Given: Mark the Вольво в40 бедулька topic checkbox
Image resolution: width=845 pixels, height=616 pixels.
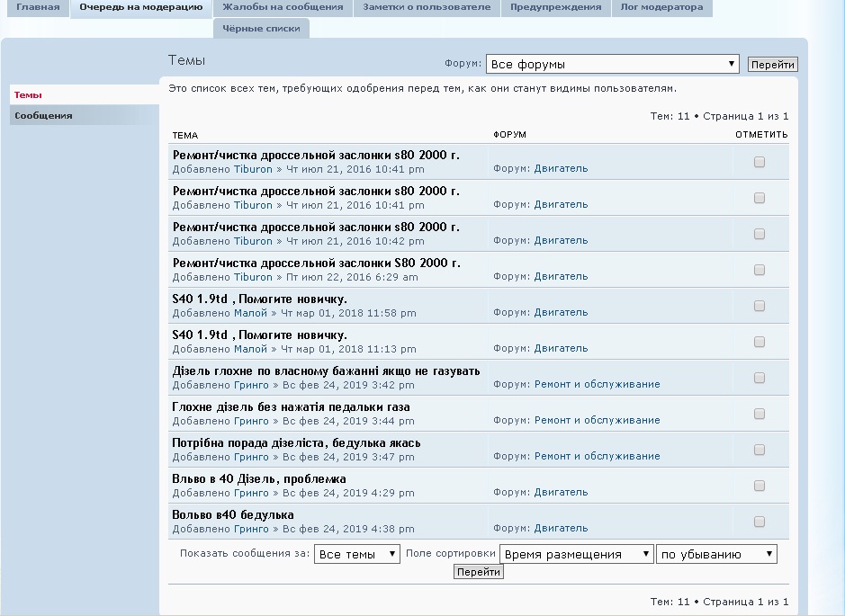Looking at the screenshot, I should coord(760,522).
